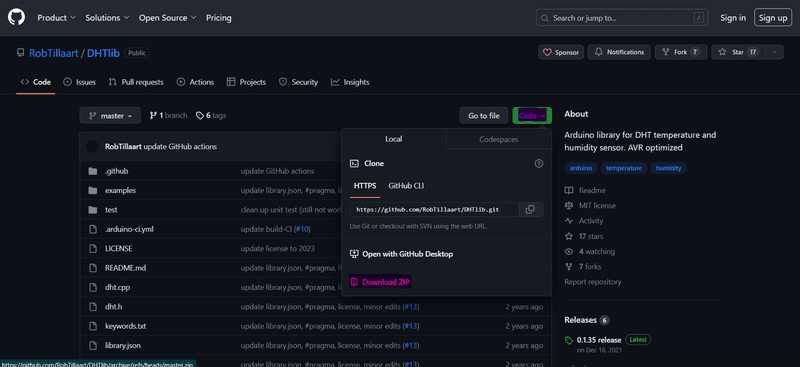Open the Pricing page
This screenshot has width=800, height=367.
(218, 18)
